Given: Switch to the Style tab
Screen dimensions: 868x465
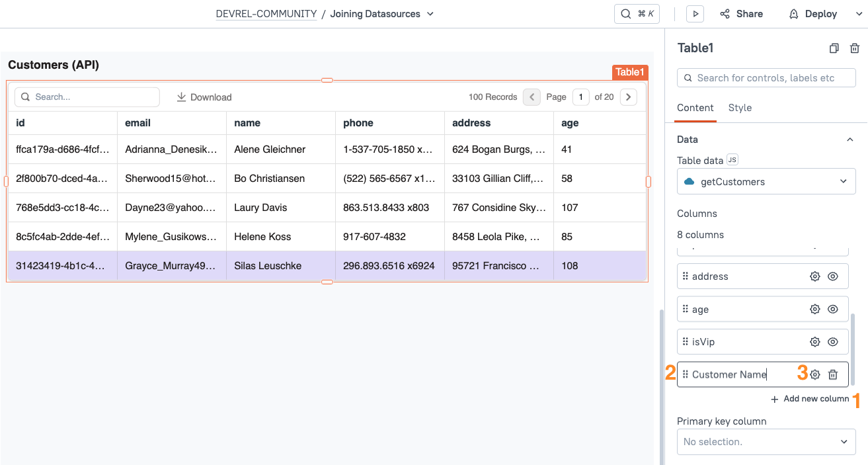Looking at the screenshot, I should (x=740, y=108).
